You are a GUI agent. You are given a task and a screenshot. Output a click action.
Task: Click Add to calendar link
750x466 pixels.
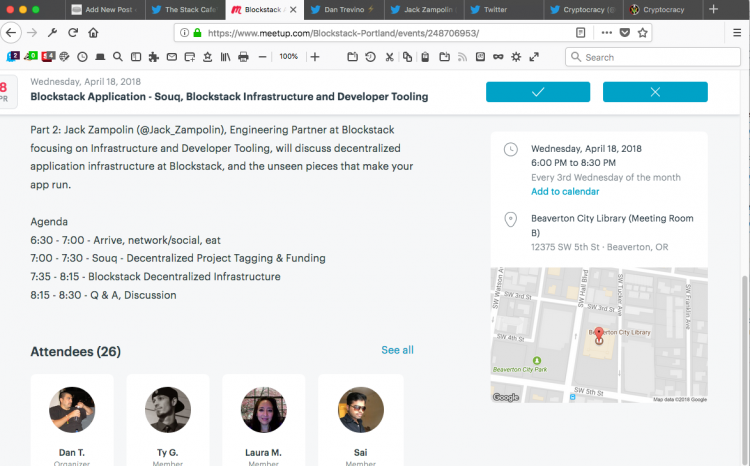pyautogui.click(x=565, y=191)
